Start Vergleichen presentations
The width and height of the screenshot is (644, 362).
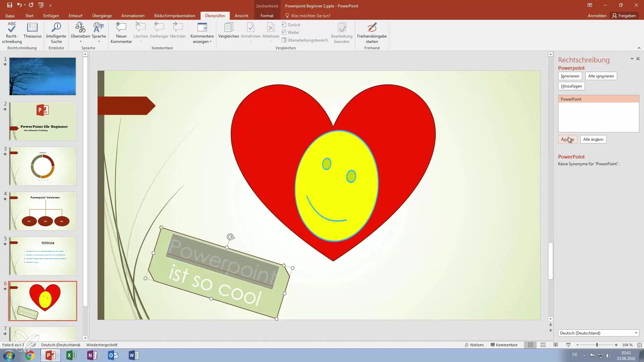pyautogui.click(x=228, y=30)
